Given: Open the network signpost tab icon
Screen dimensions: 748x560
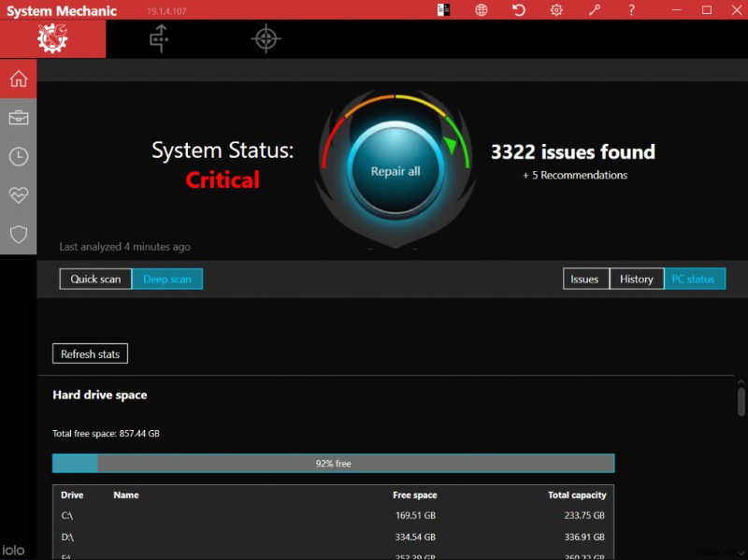Looking at the screenshot, I should (x=159, y=39).
